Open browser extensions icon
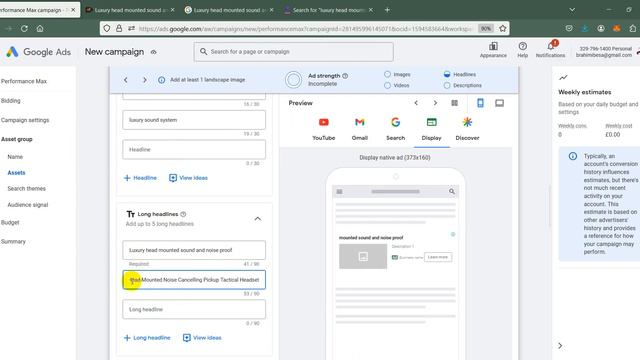 click(x=633, y=29)
